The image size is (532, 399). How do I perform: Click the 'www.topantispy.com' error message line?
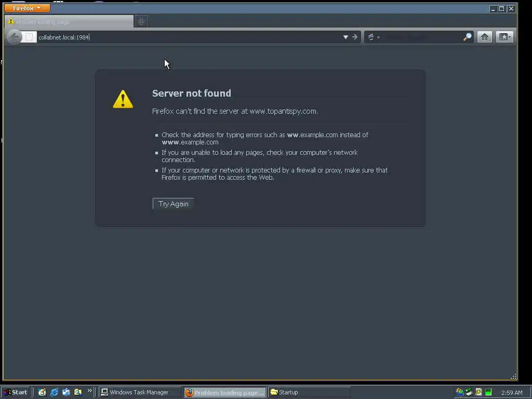point(235,111)
